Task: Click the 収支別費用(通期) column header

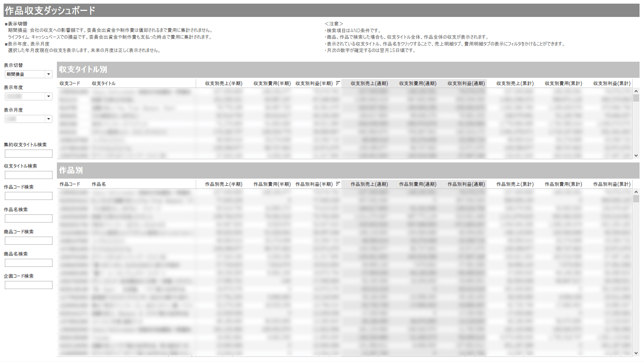Action: pos(418,83)
